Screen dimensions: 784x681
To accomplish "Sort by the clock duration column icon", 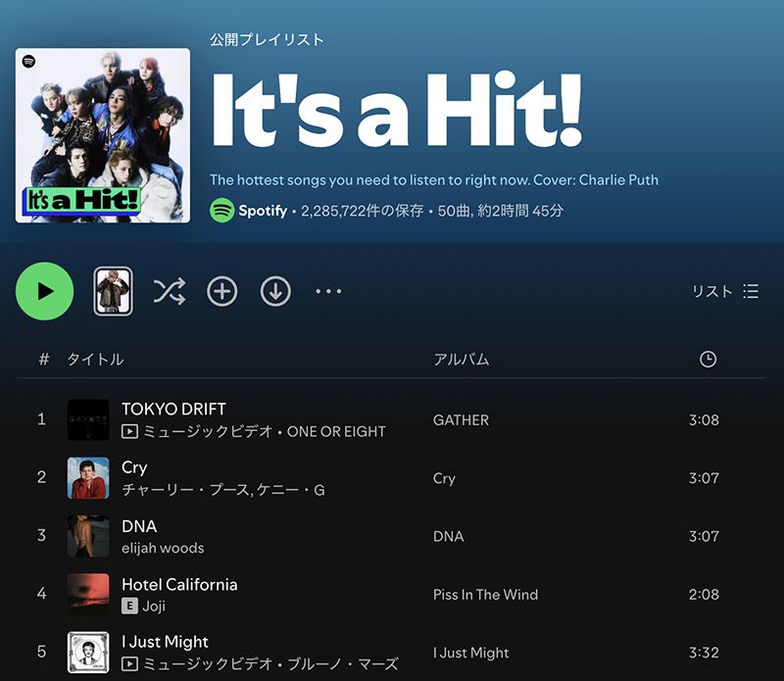I will click(x=708, y=360).
